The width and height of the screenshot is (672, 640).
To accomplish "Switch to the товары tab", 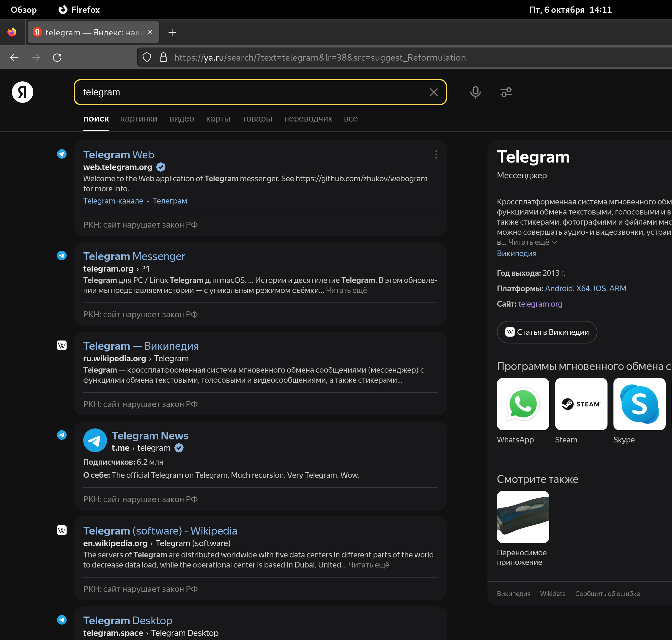I will [257, 119].
